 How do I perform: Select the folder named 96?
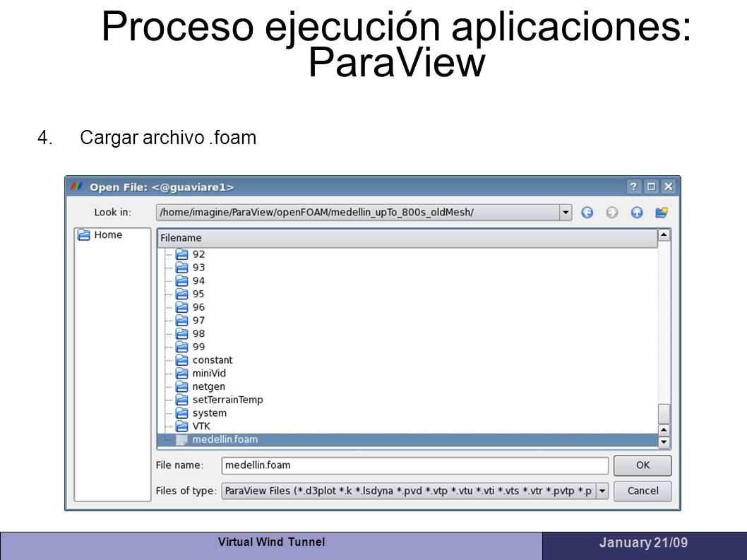click(198, 307)
